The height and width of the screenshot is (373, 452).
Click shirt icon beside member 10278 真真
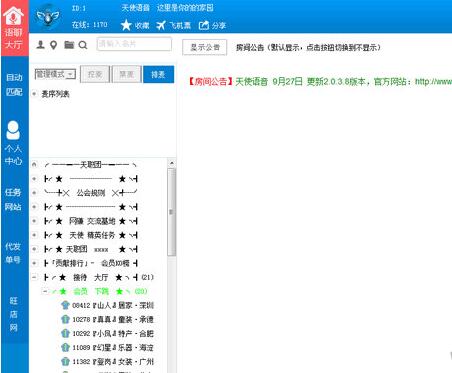pyautogui.click(x=65, y=319)
